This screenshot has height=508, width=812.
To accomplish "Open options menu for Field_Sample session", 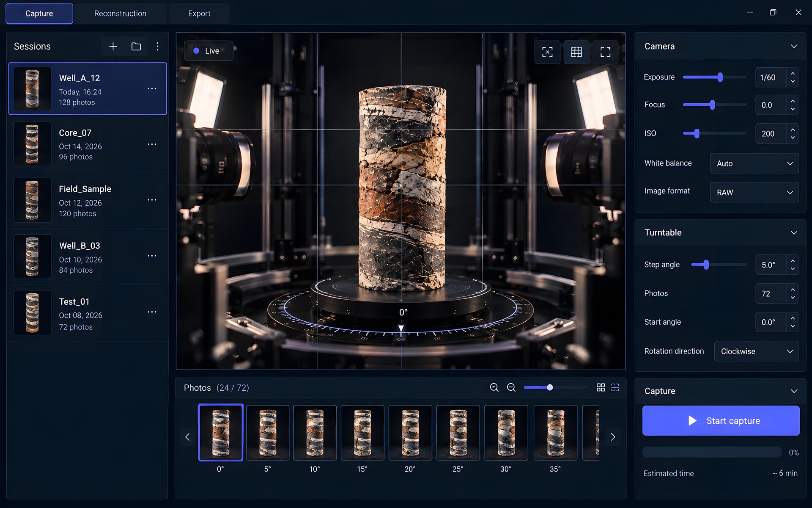I will tap(152, 200).
